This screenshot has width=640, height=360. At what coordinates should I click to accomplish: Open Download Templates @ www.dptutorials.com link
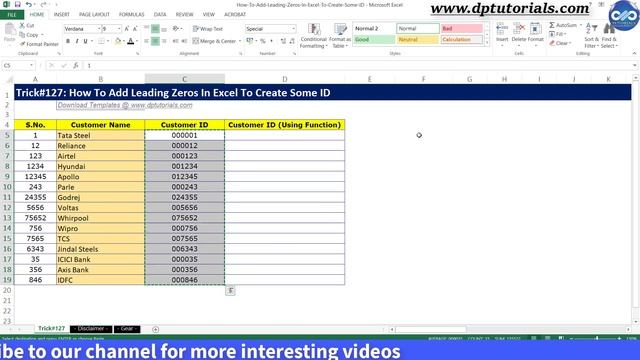[125, 105]
